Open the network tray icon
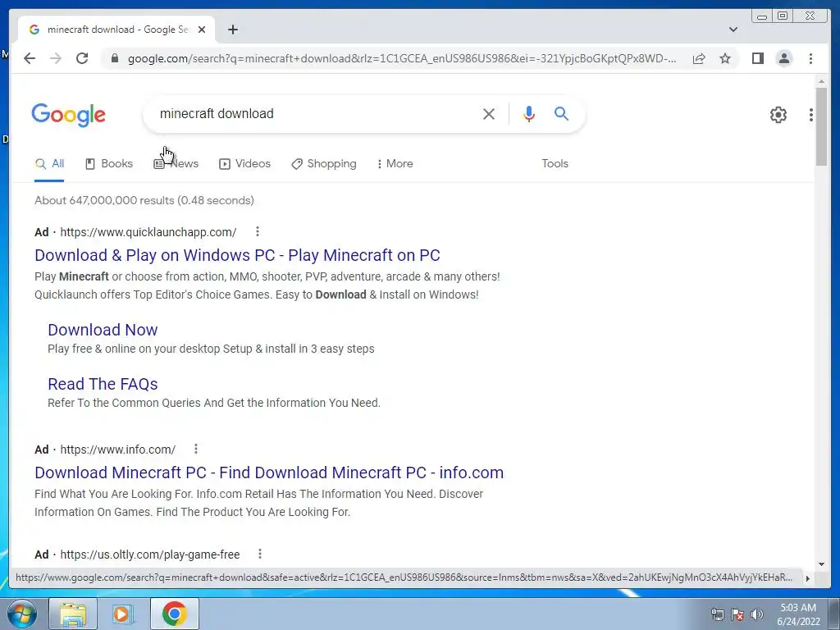Screen dimensions: 840x630 717,614
